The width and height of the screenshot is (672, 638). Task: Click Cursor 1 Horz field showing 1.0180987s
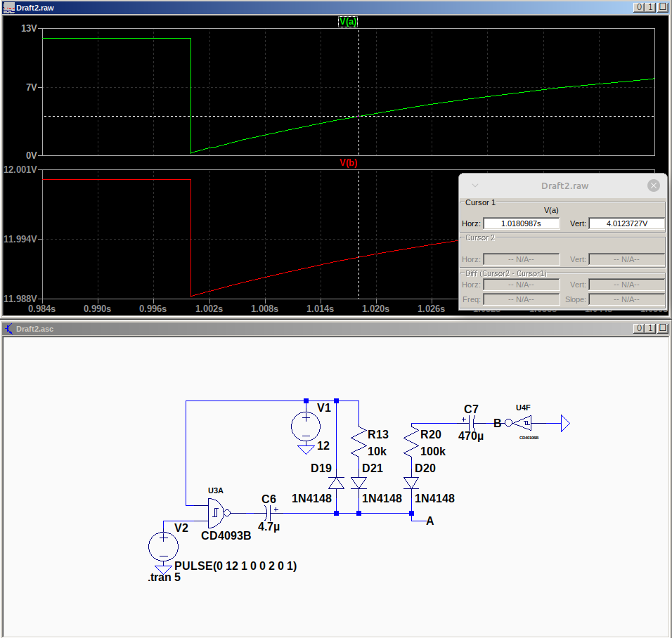(521, 223)
